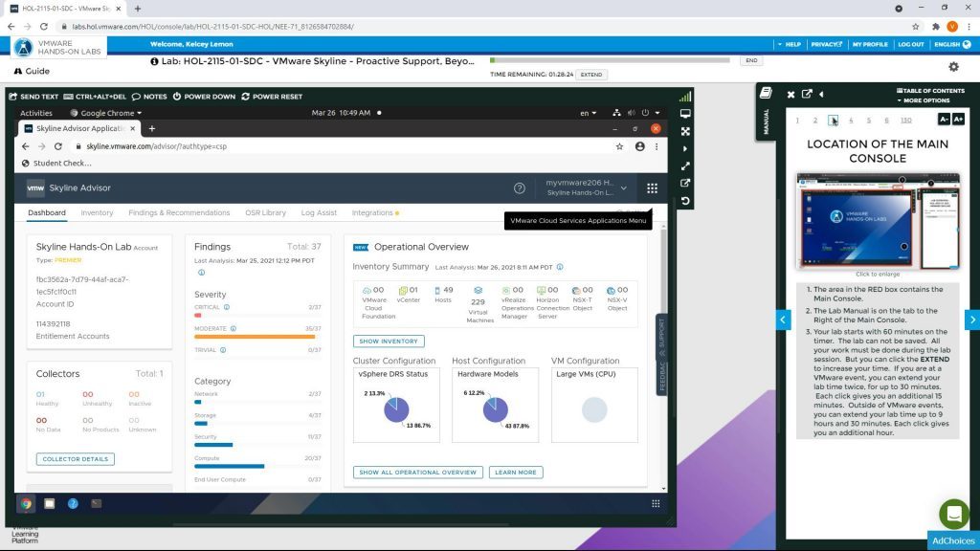Open the My Profile link
The width and height of the screenshot is (980, 551).
870,44
